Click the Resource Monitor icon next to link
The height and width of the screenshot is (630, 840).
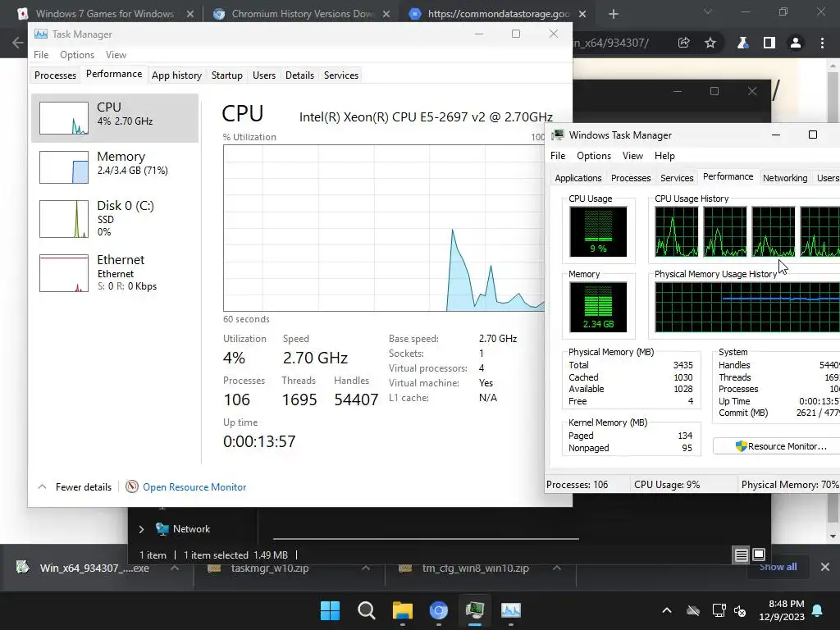click(x=132, y=486)
